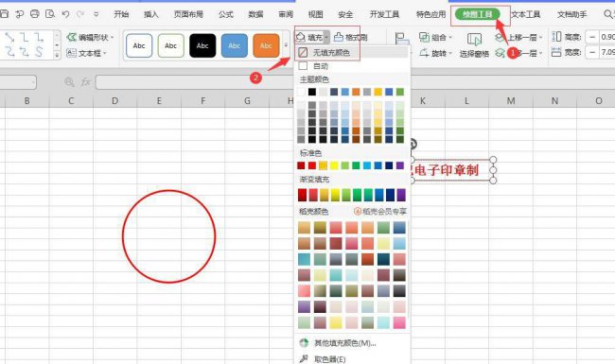The width and height of the screenshot is (615, 364).
Task: Click the Redo arrow icon
Action: [x=80, y=14]
